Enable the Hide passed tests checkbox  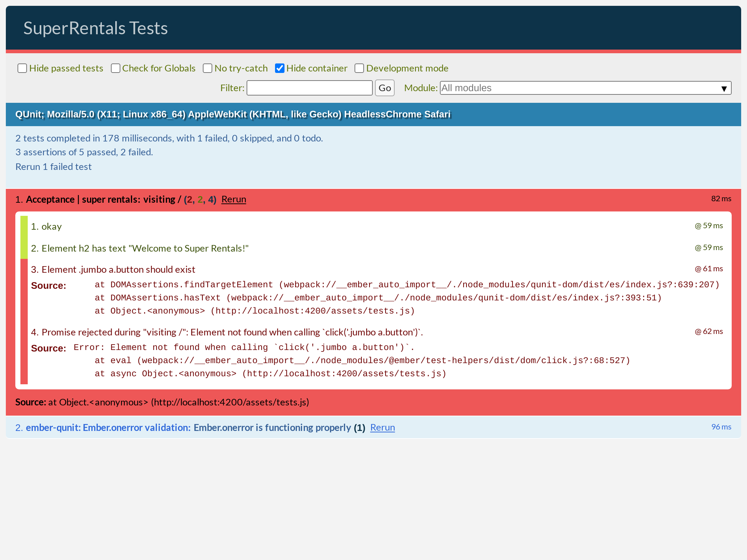click(x=22, y=68)
